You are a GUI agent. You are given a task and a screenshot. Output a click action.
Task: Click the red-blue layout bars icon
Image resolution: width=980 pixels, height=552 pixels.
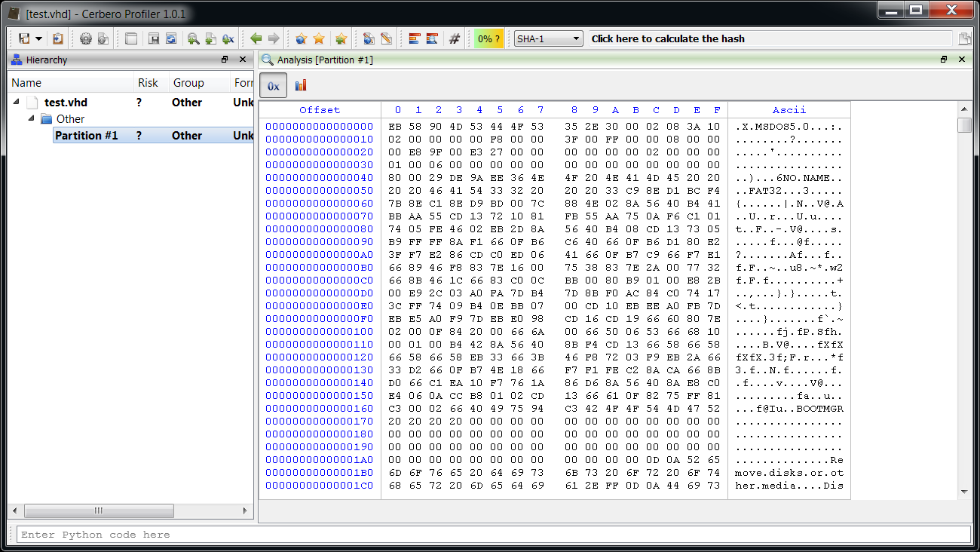pyautogui.click(x=414, y=38)
